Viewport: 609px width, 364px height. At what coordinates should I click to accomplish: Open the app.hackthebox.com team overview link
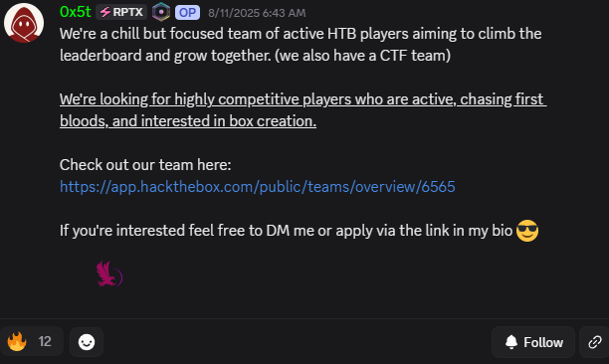coord(257,187)
